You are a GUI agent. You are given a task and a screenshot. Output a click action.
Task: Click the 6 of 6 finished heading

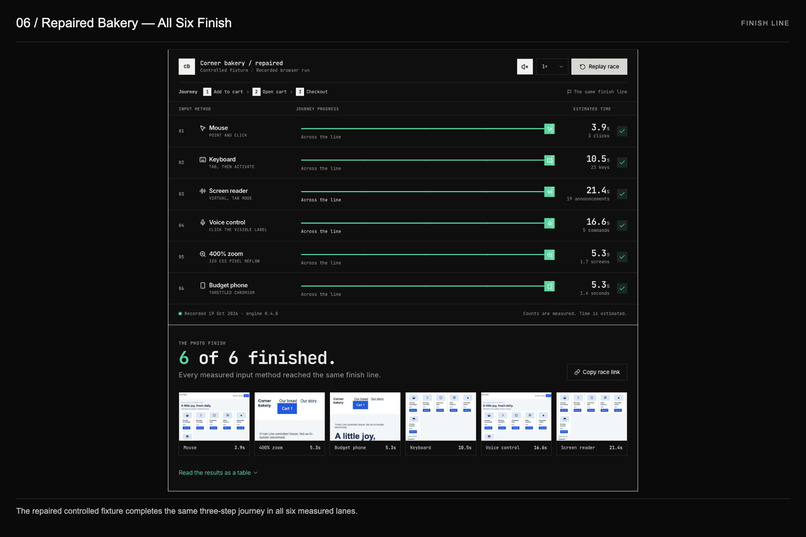257,358
